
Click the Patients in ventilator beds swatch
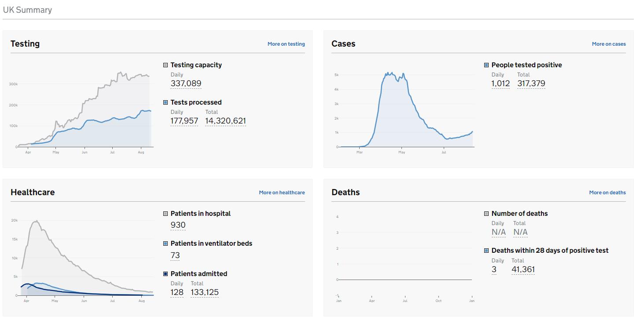(166, 244)
